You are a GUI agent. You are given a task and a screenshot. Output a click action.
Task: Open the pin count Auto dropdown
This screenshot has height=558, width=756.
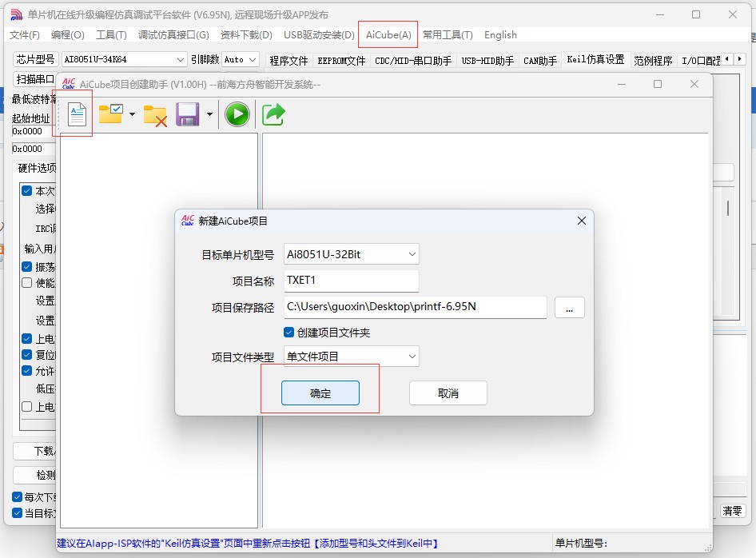[x=240, y=59]
